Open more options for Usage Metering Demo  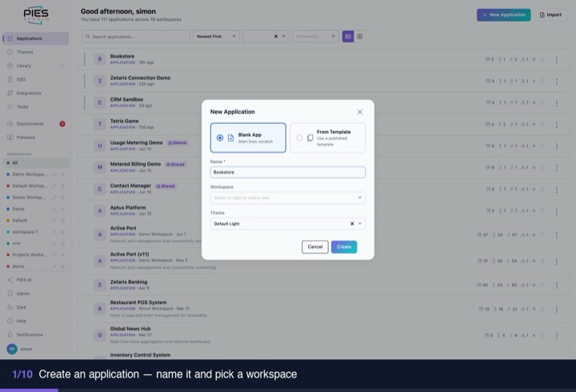(557, 146)
